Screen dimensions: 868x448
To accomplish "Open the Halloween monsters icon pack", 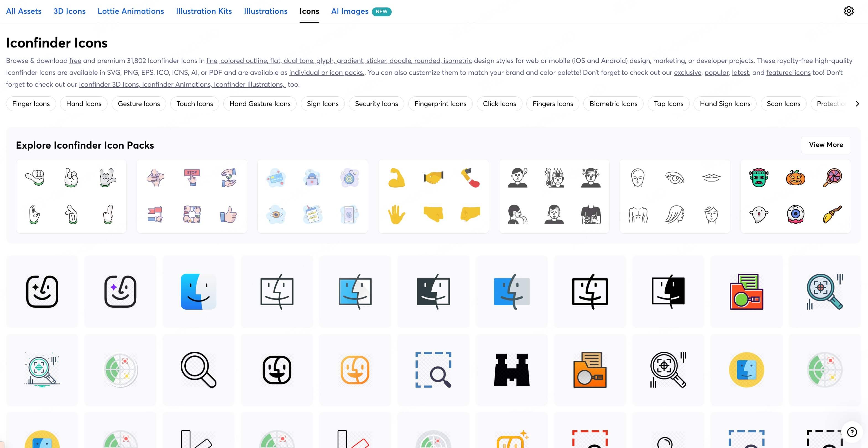I will click(796, 196).
